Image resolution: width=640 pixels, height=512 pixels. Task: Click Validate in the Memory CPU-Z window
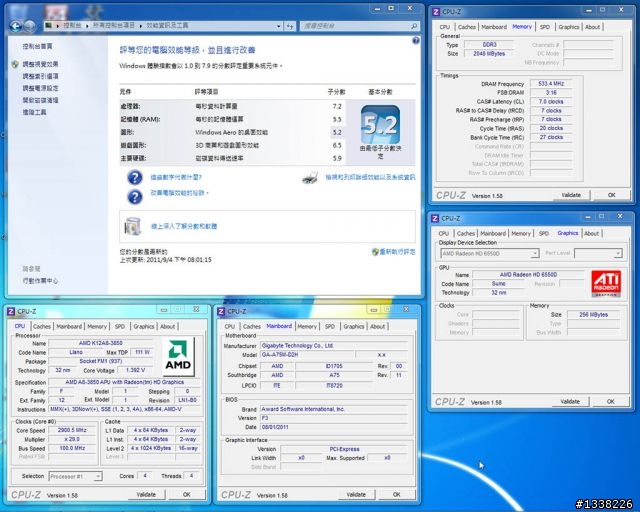pyautogui.click(x=571, y=195)
